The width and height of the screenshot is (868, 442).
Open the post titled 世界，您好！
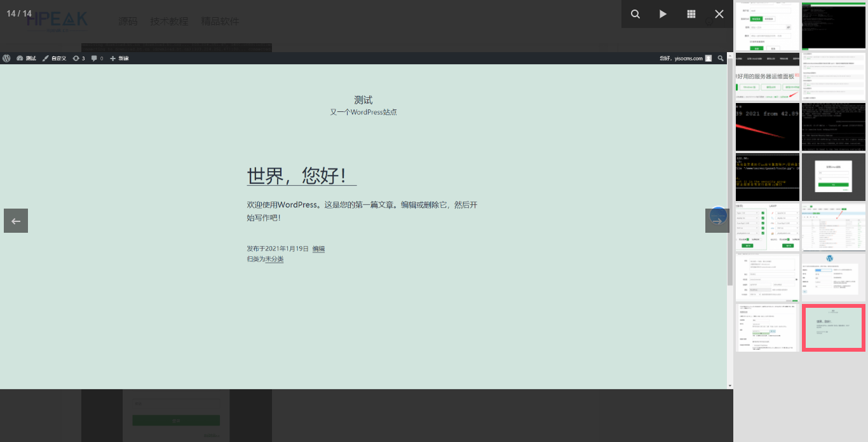pyautogui.click(x=299, y=176)
